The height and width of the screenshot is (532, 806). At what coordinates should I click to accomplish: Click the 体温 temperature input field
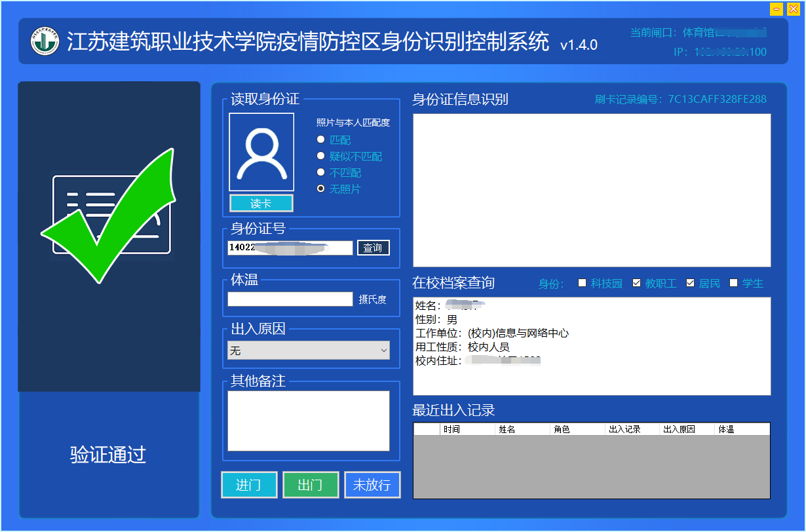290,299
